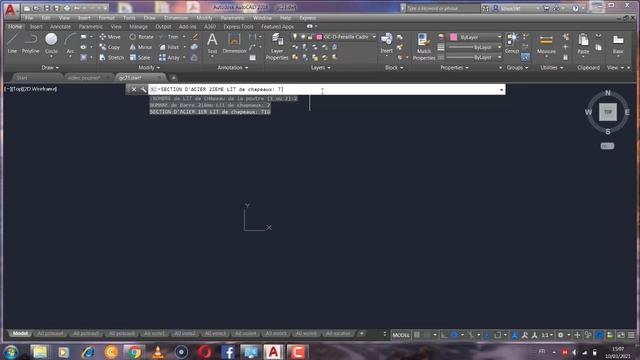Activate the Copy command
Screen dimensions: 640x360
click(x=110, y=47)
